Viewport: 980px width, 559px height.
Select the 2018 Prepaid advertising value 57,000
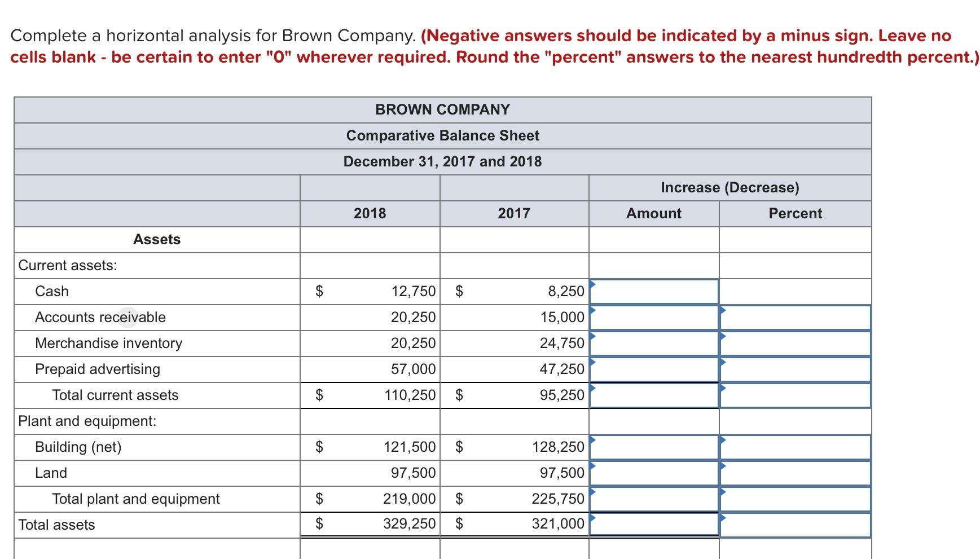click(x=414, y=369)
